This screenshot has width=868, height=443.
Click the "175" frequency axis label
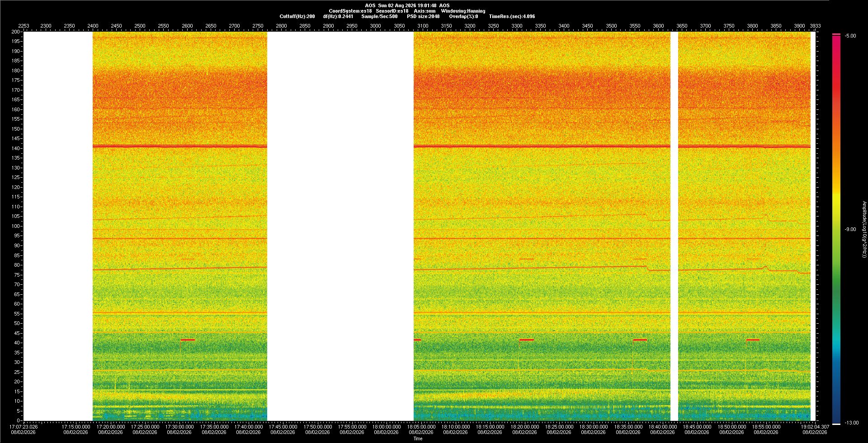16,80
